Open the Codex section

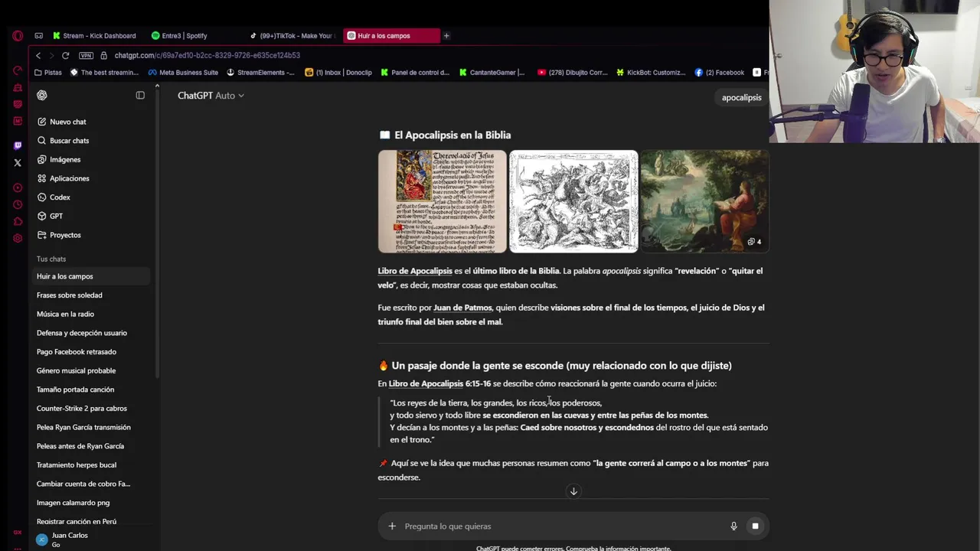click(92, 197)
